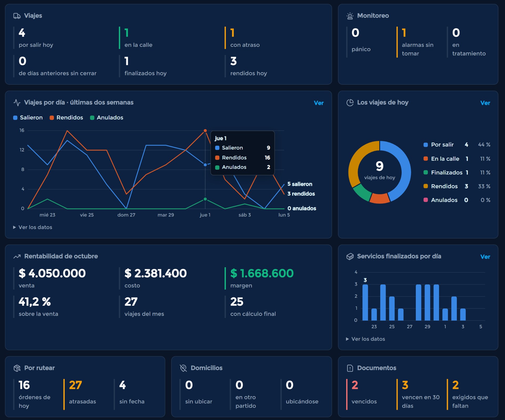Screen dimensions: 505x420
Task: Click the jue 1 Rendidos data point
Action: pyautogui.click(x=205, y=131)
